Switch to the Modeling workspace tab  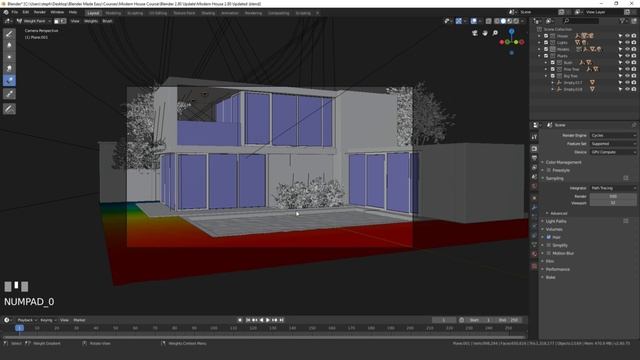[x=113, y=13]
